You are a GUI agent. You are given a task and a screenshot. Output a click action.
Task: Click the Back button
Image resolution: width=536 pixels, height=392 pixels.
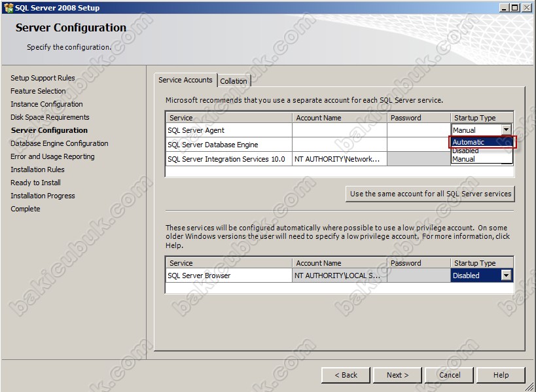click(x=346, y=375)
